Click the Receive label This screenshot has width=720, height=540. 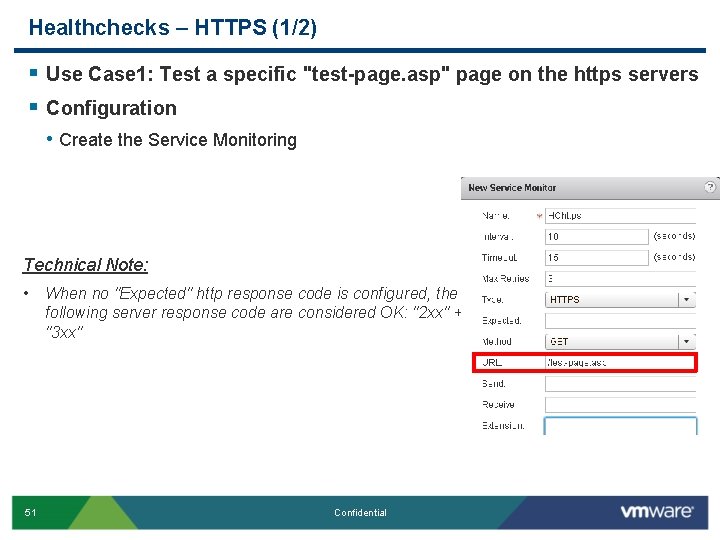(x=498, y=405)
